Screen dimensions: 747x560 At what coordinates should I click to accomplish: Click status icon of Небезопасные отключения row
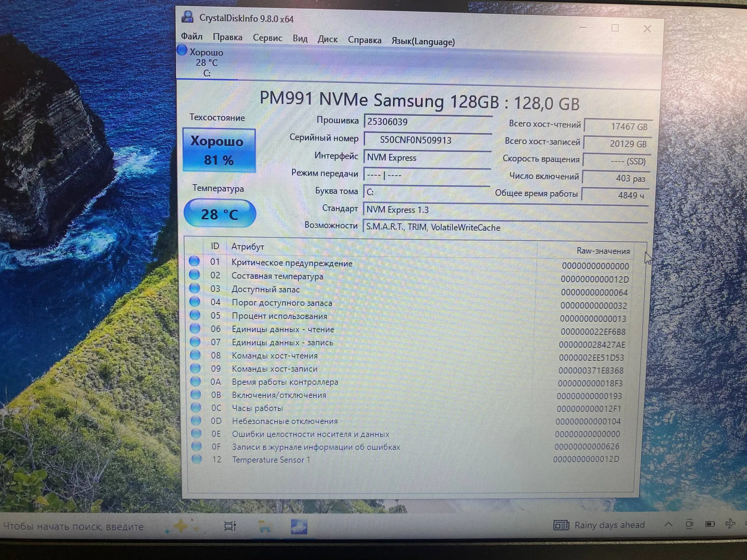[196, 420]
